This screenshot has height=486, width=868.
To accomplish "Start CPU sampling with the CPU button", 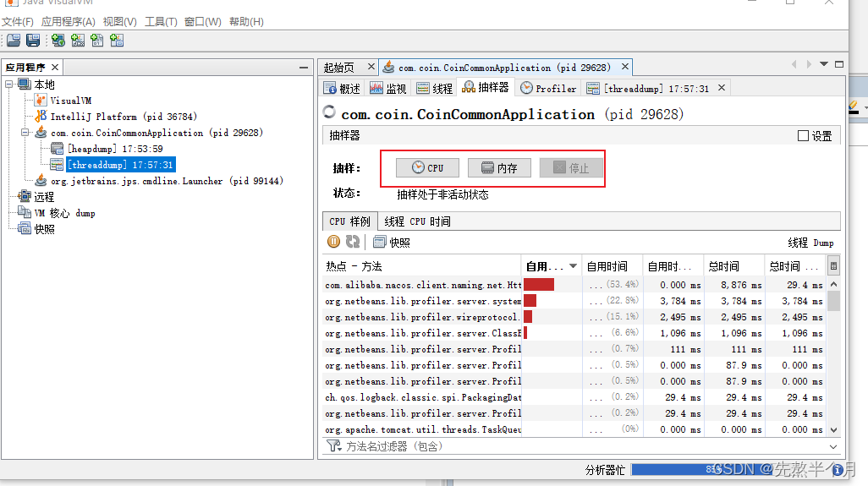I will (427, 167).
